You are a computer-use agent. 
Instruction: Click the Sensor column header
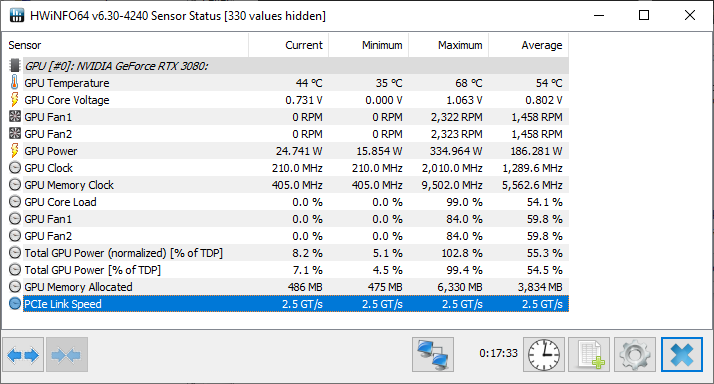point(125,45)
